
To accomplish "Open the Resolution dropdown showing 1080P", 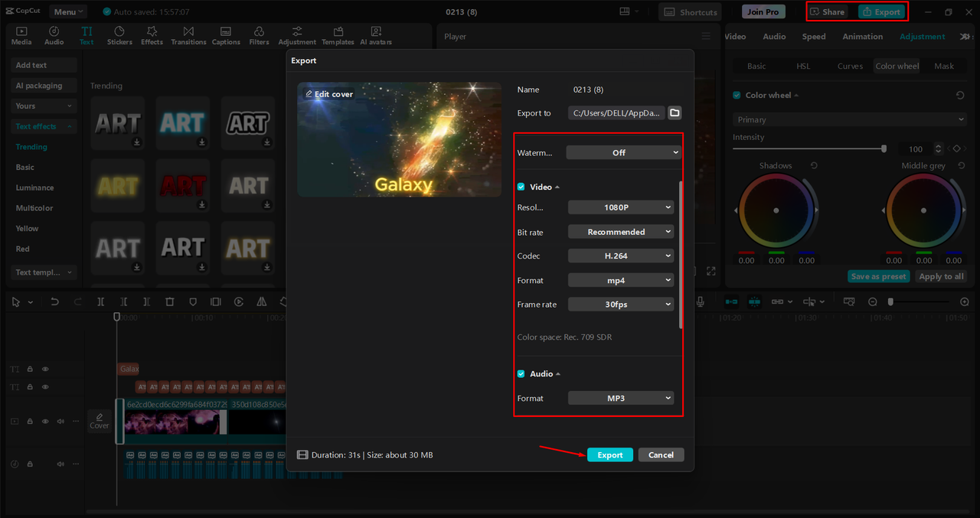I will [x=621, y=207].
